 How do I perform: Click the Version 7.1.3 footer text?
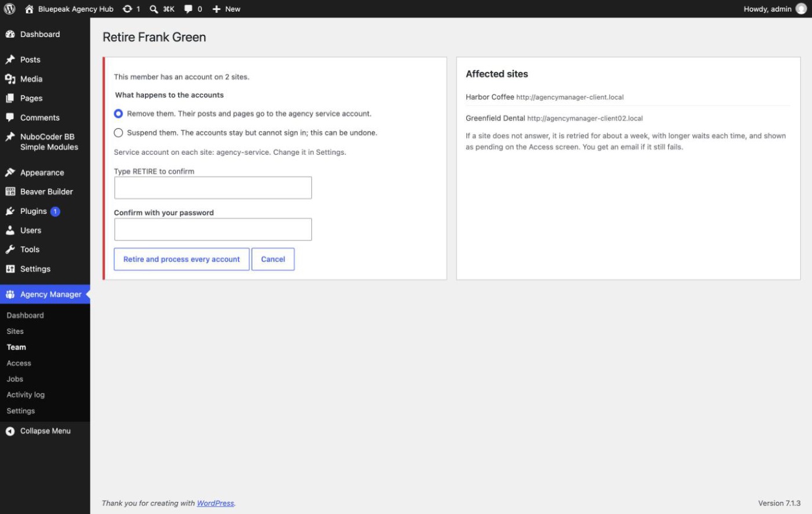779,503
